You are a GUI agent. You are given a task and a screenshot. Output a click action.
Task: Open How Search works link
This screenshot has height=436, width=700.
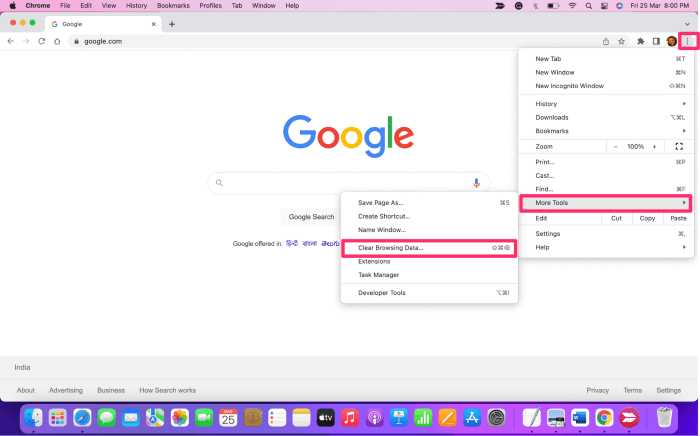[x=167, y=390]
